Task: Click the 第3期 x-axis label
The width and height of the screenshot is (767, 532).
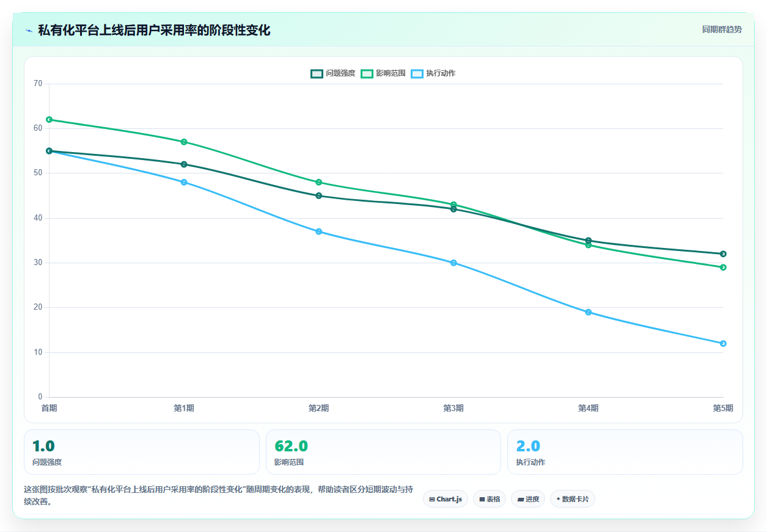Action: (x=453, y=409)
